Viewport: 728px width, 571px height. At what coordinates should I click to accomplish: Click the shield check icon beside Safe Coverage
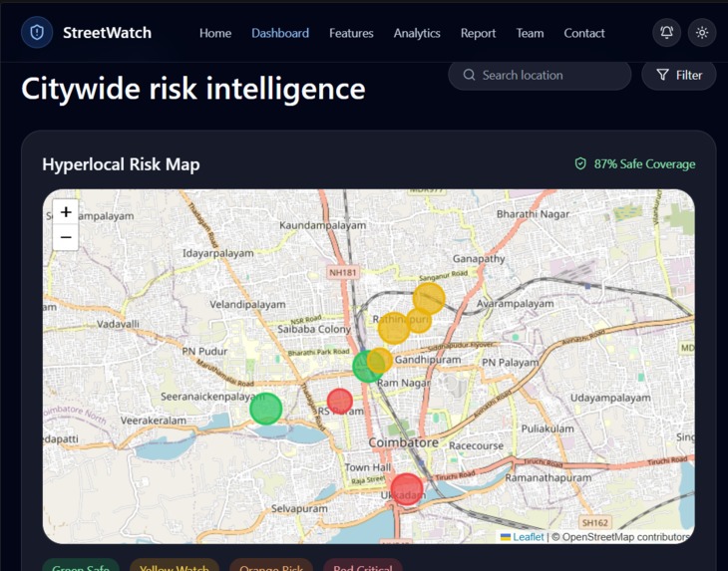580,163
